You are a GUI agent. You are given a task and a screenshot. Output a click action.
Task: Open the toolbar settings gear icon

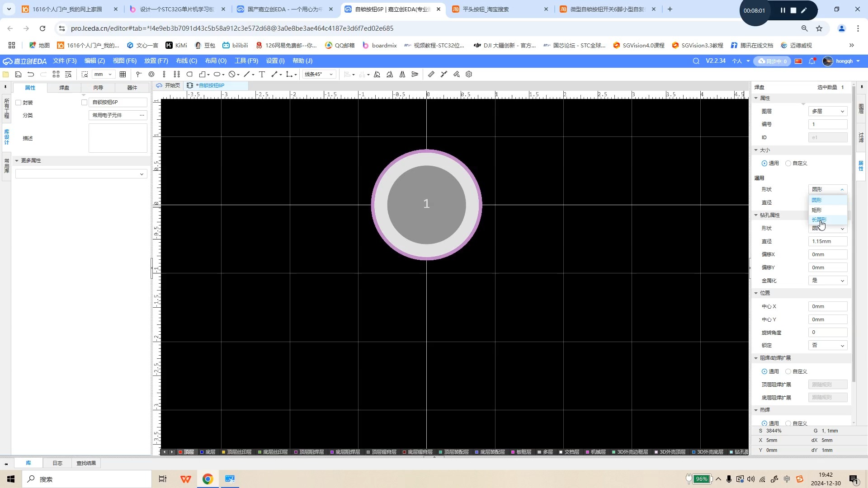tap(469, 74)
